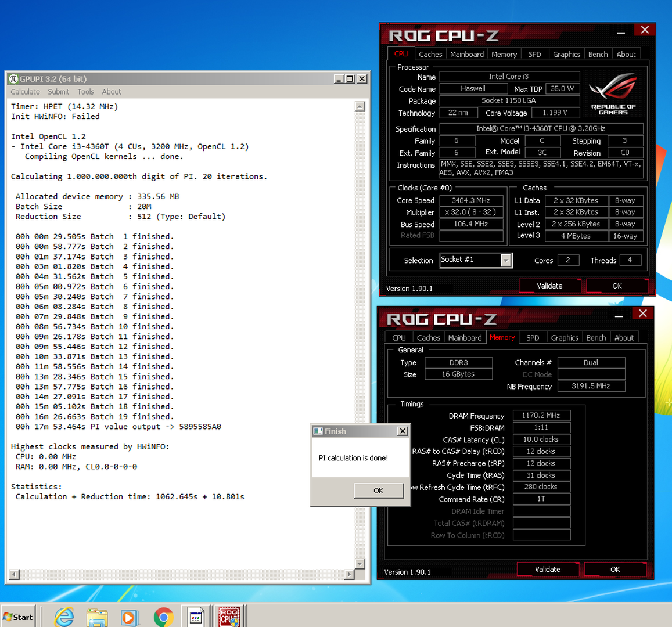The image size is (672, 627).
Task: Click the Specification field i3-4360T text
Action: [541, 128]
